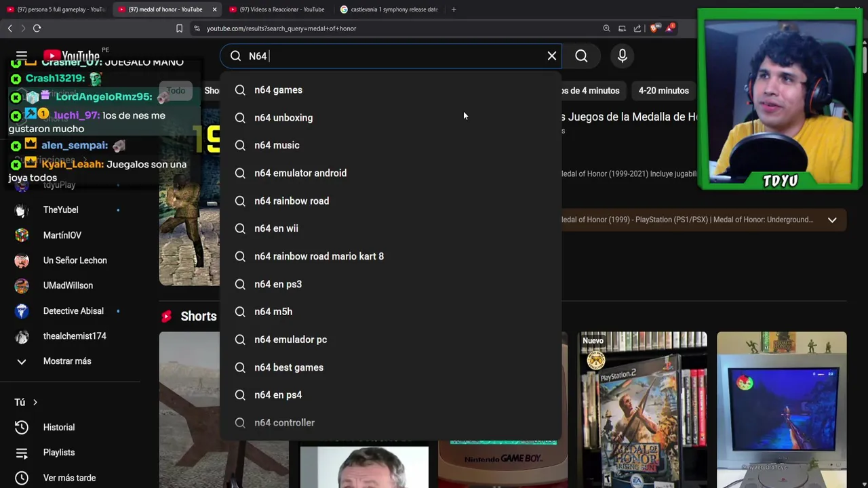The height and width of the screenshot is (488, 868).
Task: Switch to 'persona 5 full gameplay' browser tab
Action: (x=56, y=9)
